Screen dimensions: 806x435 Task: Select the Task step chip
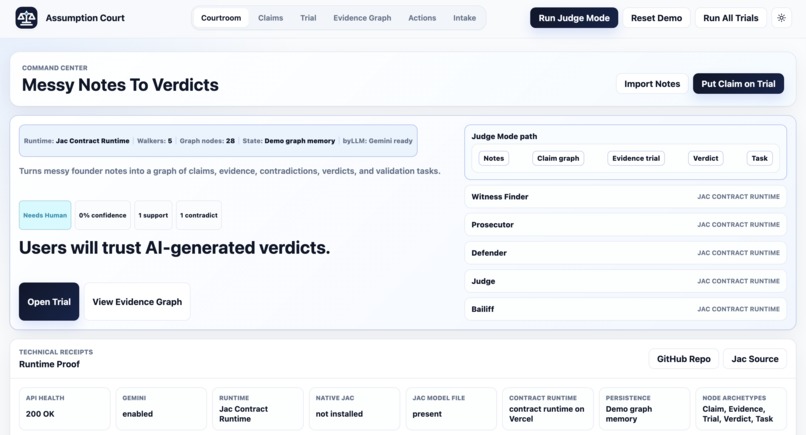pos(759,158)
